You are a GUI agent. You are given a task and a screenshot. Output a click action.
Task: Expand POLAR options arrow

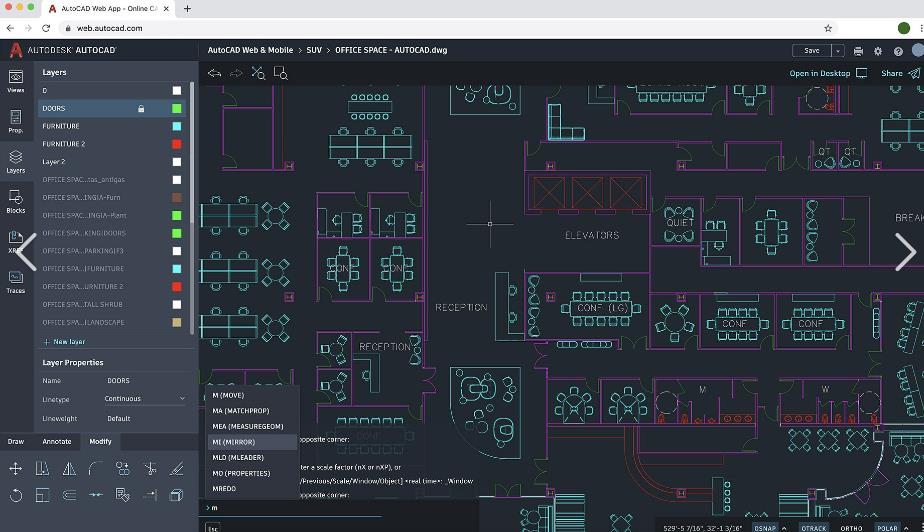point(906,528)
